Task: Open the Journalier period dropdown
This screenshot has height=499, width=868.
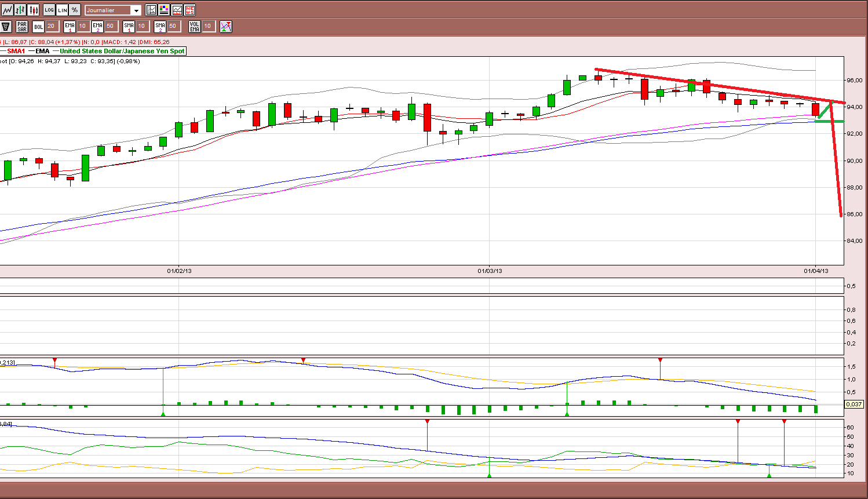Action: tap(113, 10)
